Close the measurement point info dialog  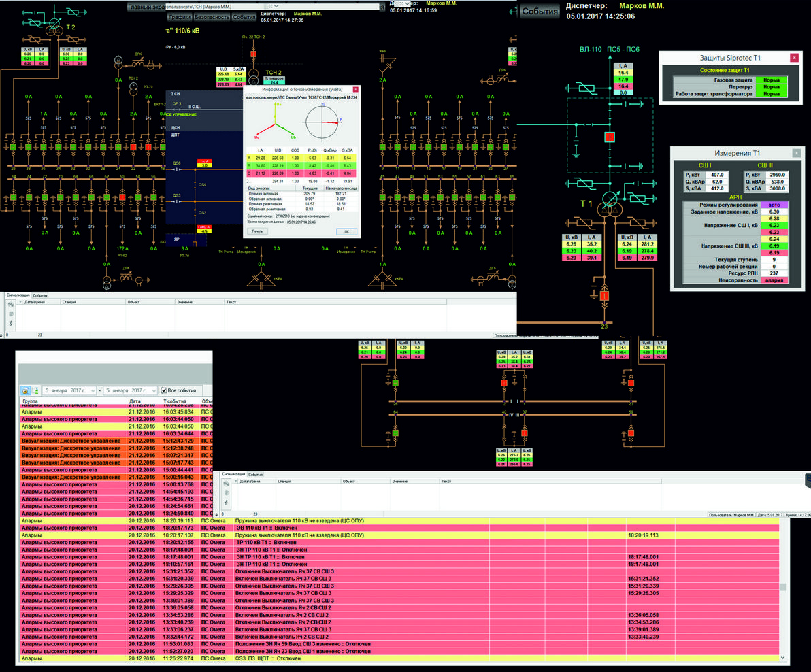click(x=355, y=89)
